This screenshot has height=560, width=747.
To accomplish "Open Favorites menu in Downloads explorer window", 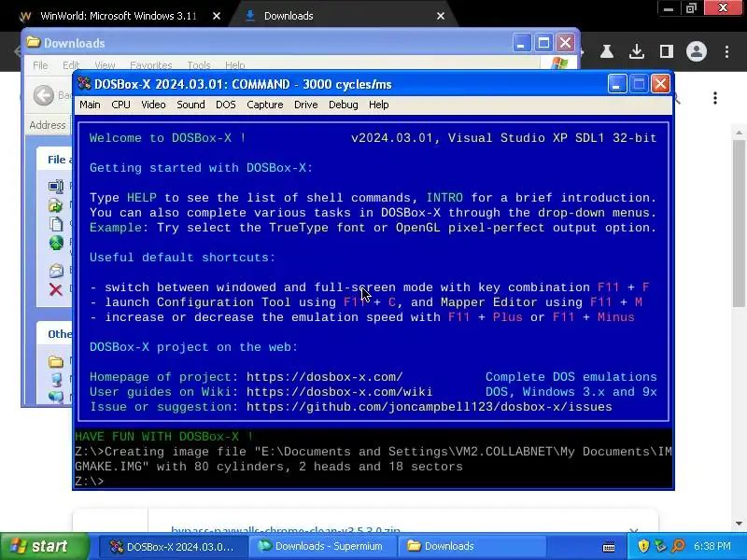I will point(151,65).
